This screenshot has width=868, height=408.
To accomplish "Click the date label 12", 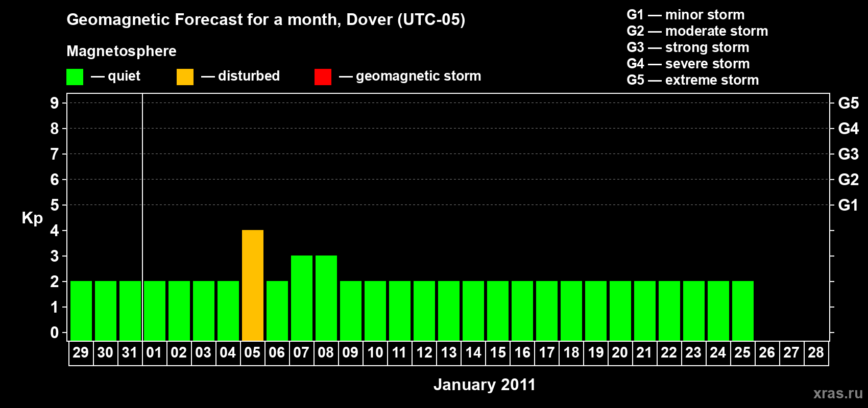I will [424, 352].
